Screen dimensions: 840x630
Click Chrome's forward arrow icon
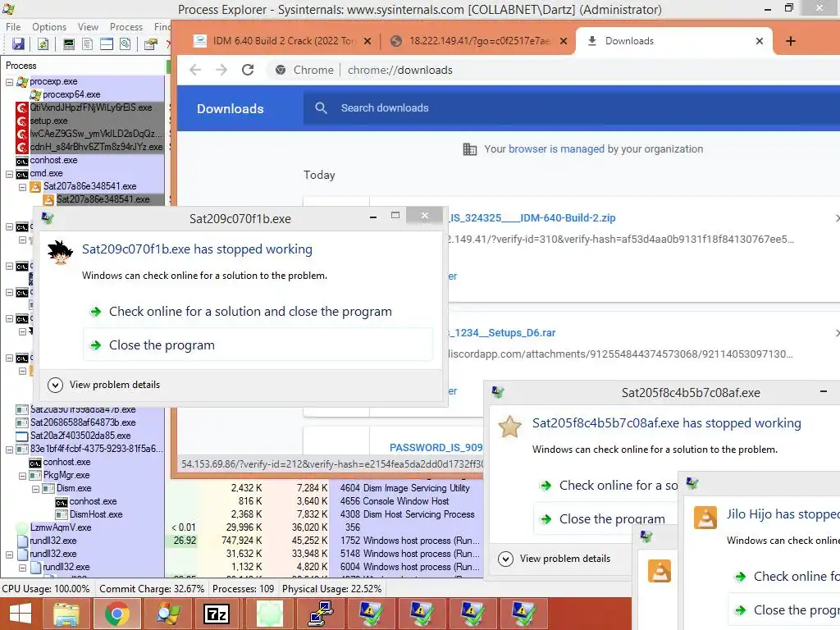coord(221,70)
